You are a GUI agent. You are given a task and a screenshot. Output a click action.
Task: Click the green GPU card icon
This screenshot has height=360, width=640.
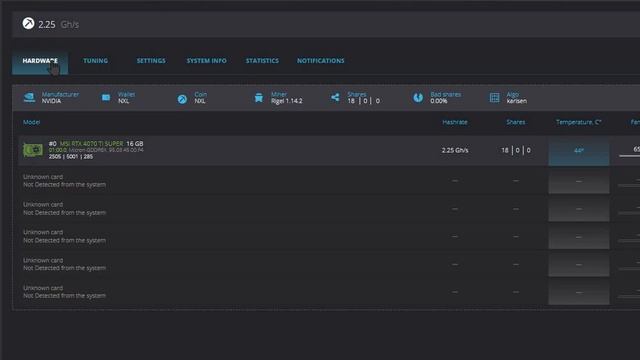pyautogui.click(x=33, y=150)
